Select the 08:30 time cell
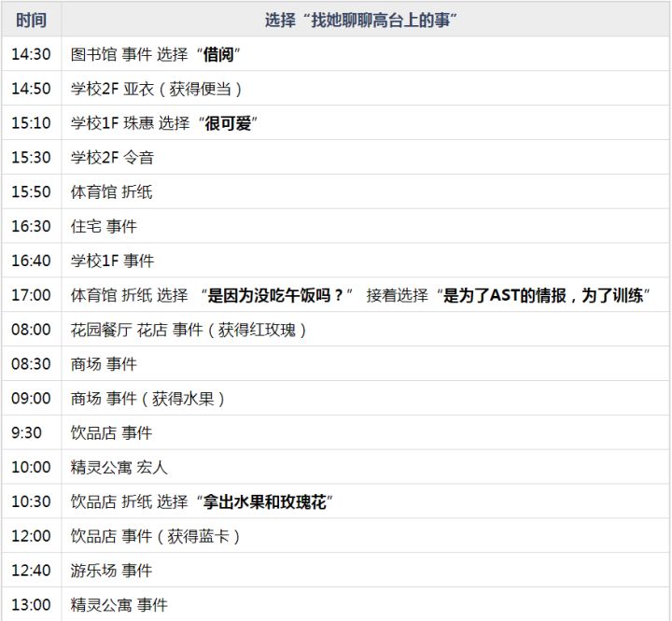The image size is (672, 621). click(32, 363)
